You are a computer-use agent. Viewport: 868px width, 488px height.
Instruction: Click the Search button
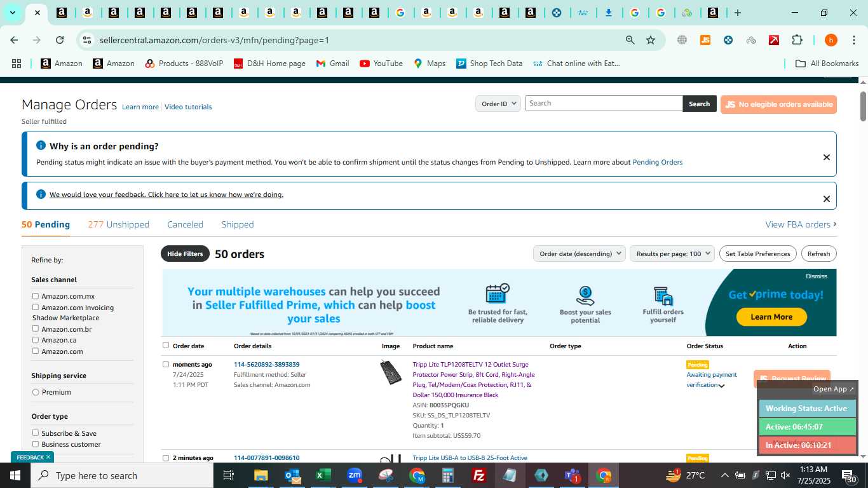(x=700, y=104)
